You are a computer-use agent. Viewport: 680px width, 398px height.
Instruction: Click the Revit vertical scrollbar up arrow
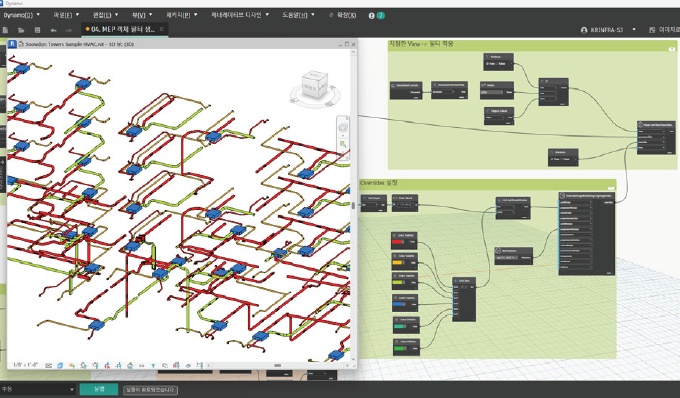click(353, 52)
